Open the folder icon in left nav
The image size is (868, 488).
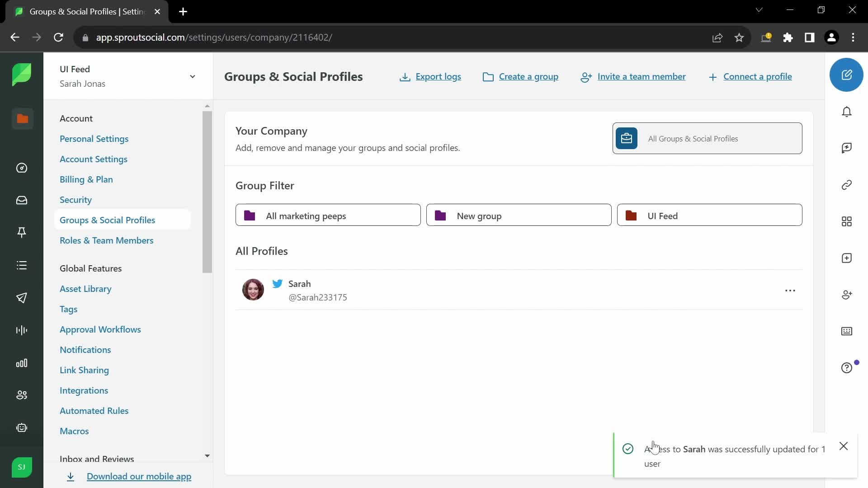tap(22, 118)
